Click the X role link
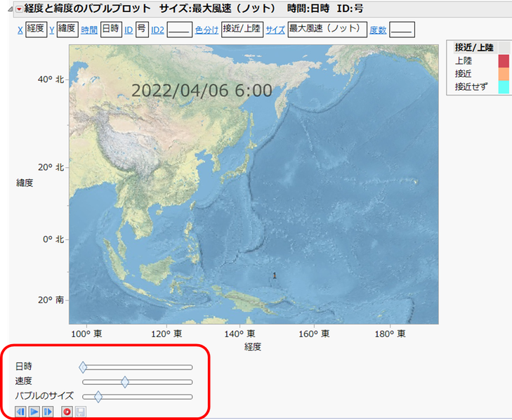The image size is (512, 420). pos(20,30)
